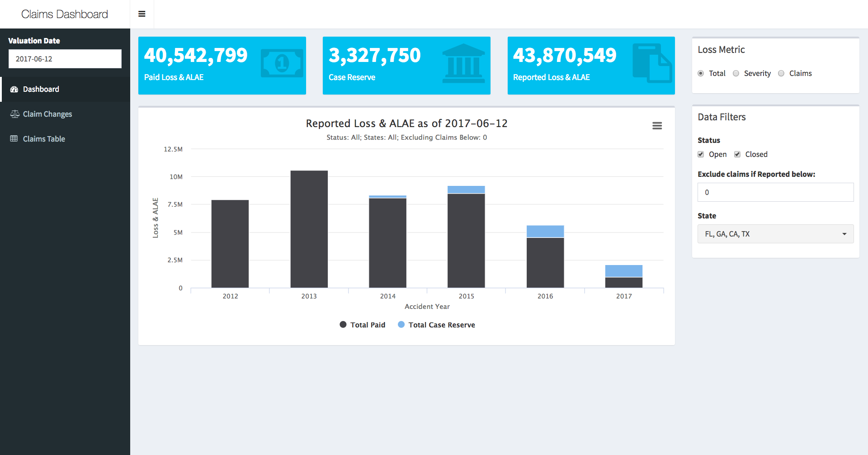Click the money icon on Paid Loss box
The image size is (868, 455).
coord(282,63)
